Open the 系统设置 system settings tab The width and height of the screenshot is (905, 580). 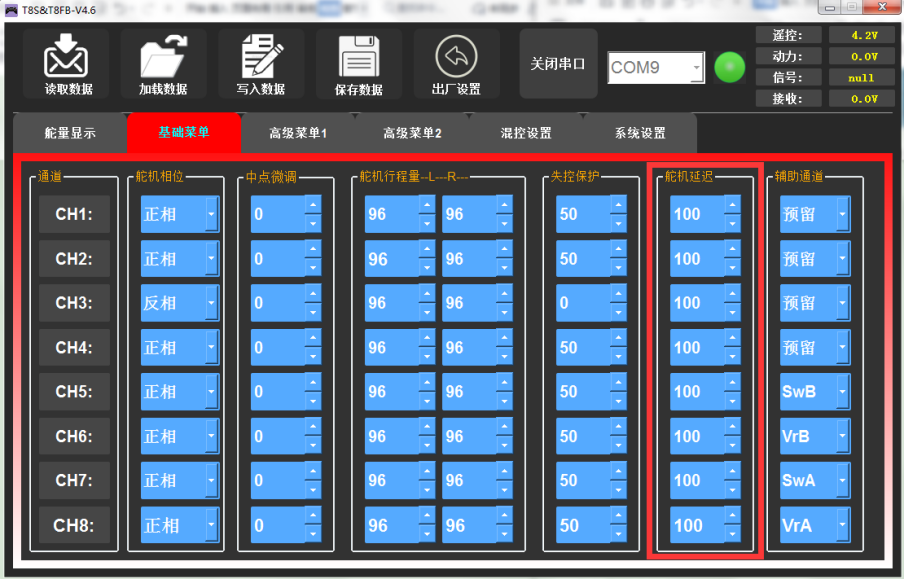coord(640,133)
